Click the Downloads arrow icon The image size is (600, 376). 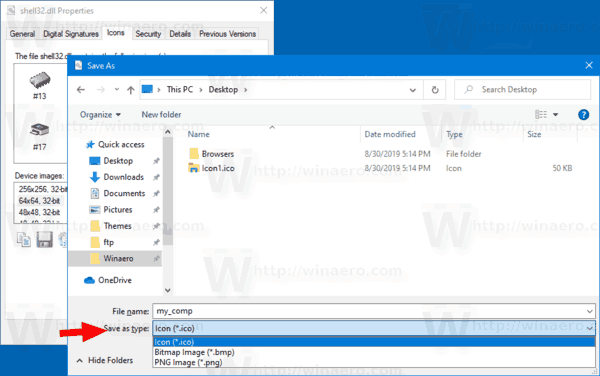[94, 177]
